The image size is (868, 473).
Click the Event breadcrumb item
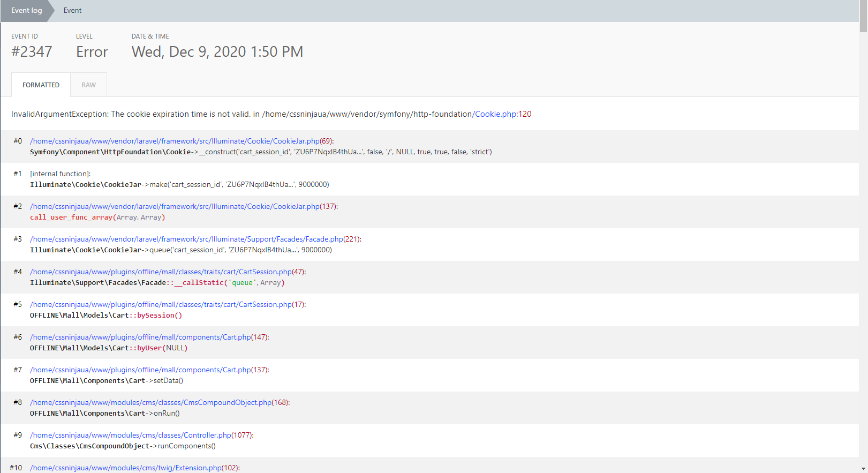pos(72,11)
